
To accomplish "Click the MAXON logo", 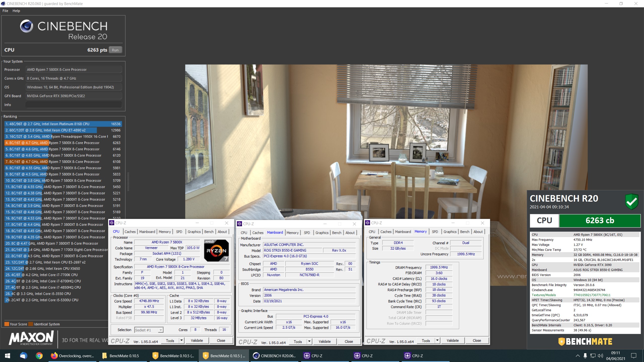I will (31, 338).
